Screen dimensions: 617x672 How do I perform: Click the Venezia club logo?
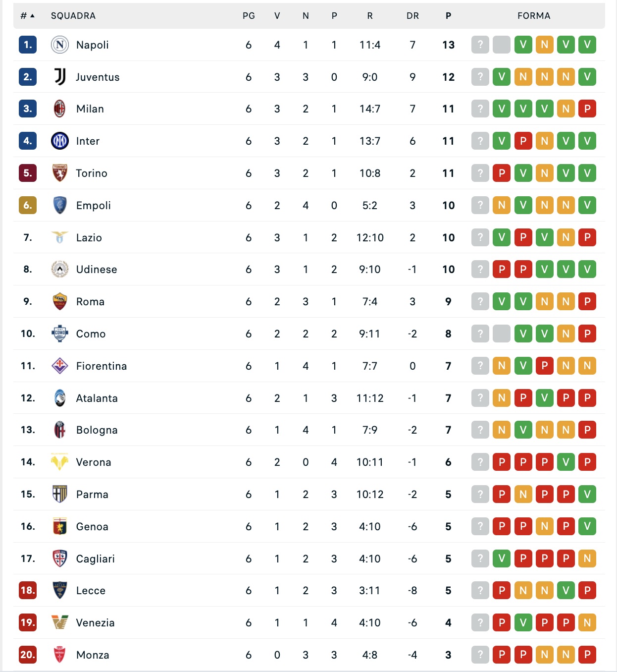pyautogui.click(x=59, y=623)
